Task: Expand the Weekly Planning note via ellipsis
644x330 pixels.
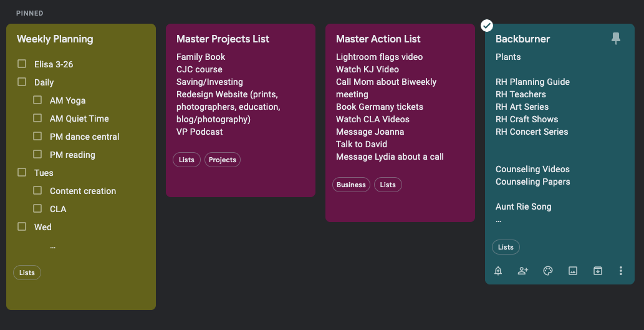Action: 53,246
